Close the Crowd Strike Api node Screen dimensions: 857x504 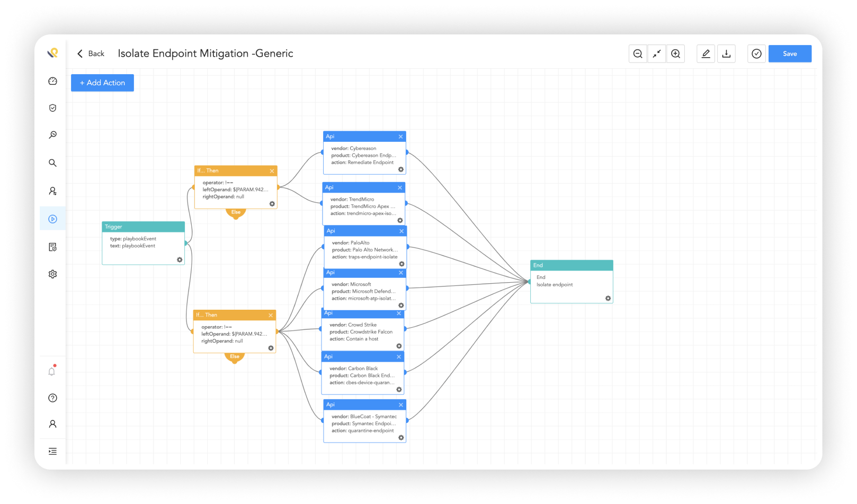tap(399, 313)
